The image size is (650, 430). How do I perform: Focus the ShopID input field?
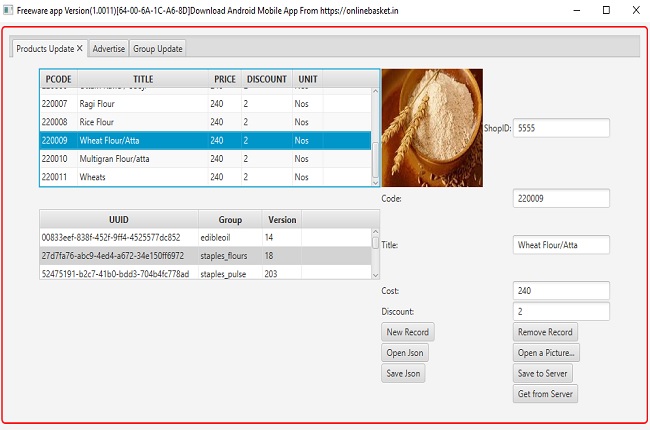pyautogui.click(x=561, y=128)
